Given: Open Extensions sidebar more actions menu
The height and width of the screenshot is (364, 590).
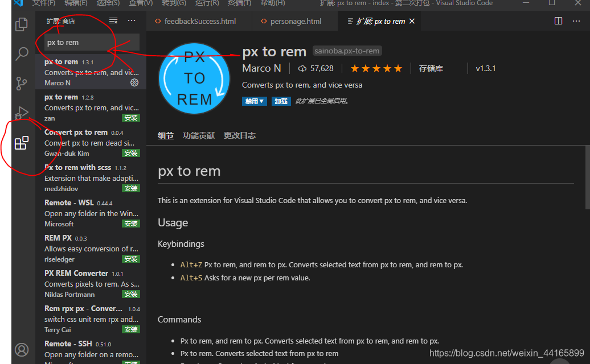Looking at the screenshot, I should [132, 20].
